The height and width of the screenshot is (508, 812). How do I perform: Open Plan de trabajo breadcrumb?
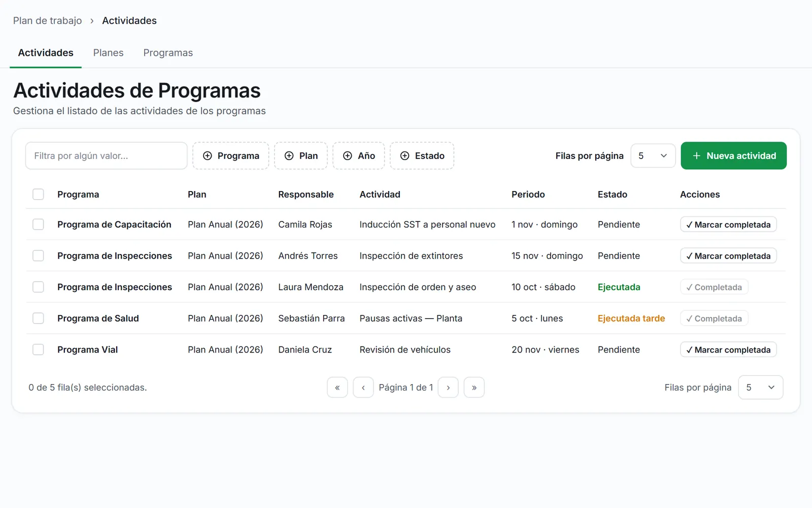point(47,21)
